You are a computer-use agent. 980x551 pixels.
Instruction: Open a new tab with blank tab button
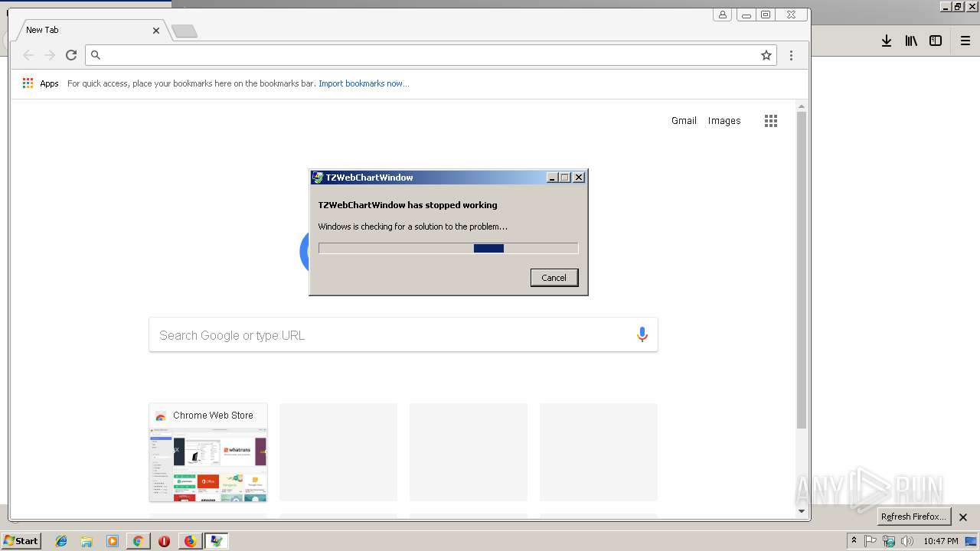(x=185, y=31)
